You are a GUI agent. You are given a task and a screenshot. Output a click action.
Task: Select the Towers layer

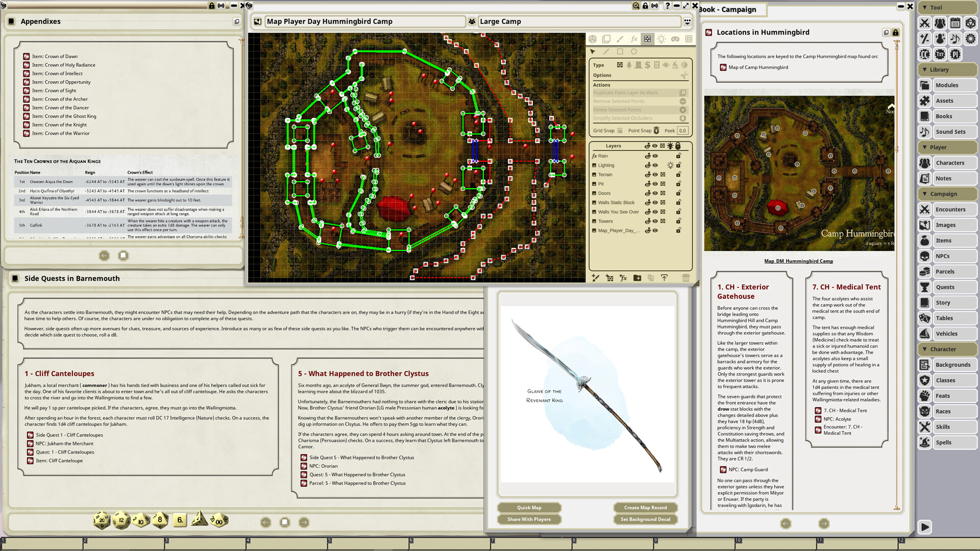point(605,221)
